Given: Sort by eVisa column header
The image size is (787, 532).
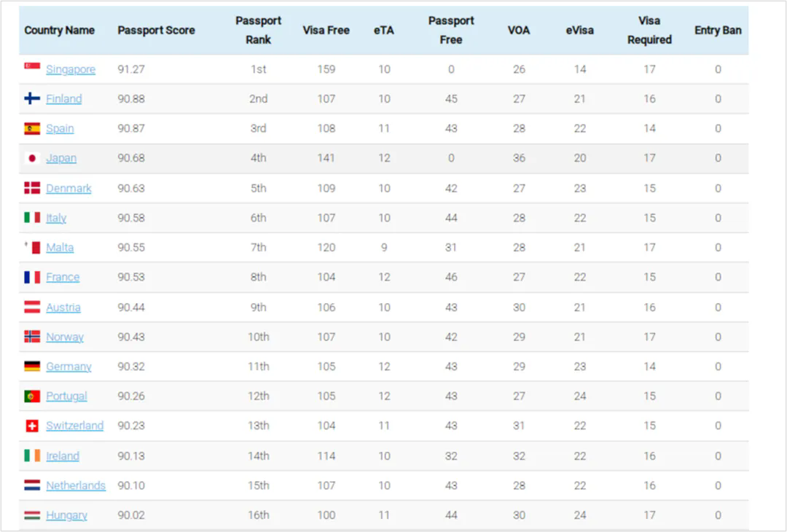Looking at the screenshot, I should coord(580,30).
